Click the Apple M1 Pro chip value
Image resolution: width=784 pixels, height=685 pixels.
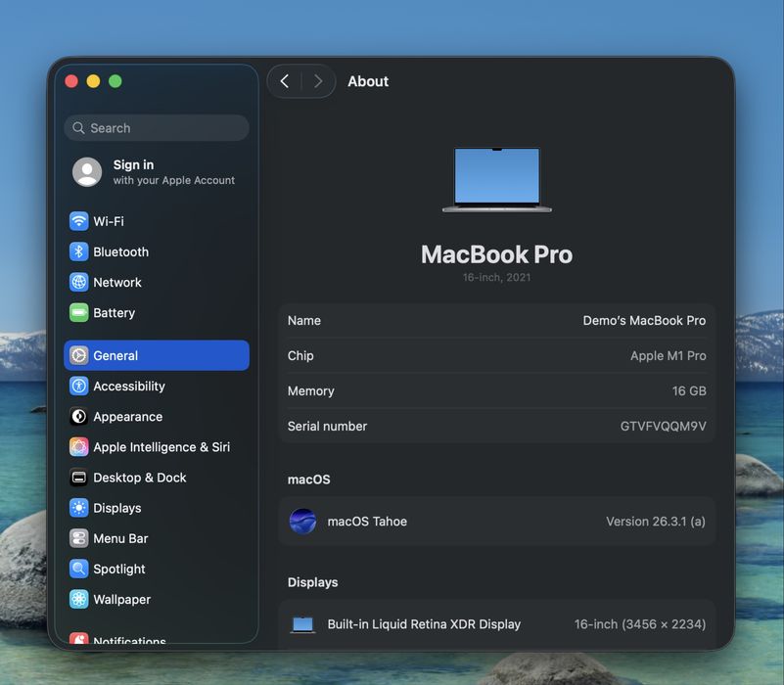tap(668, 356)
